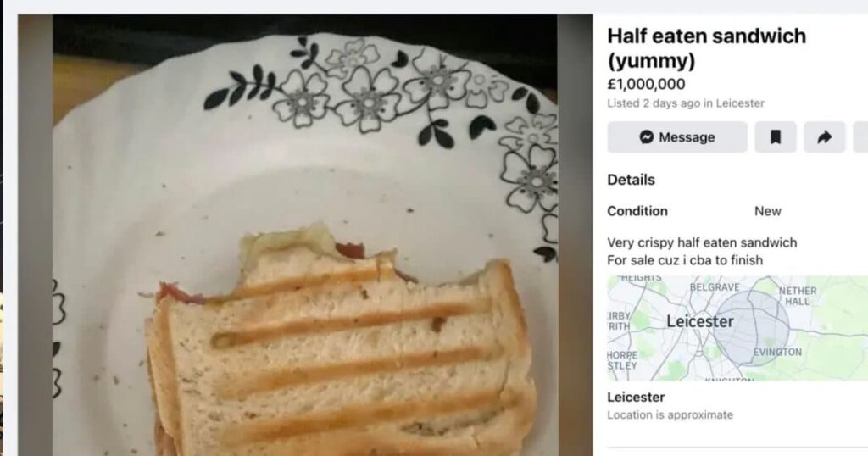Share the listing via the arrow icon
The width and height of the screenshot is (868, 456).
click(x=824, y=137)
